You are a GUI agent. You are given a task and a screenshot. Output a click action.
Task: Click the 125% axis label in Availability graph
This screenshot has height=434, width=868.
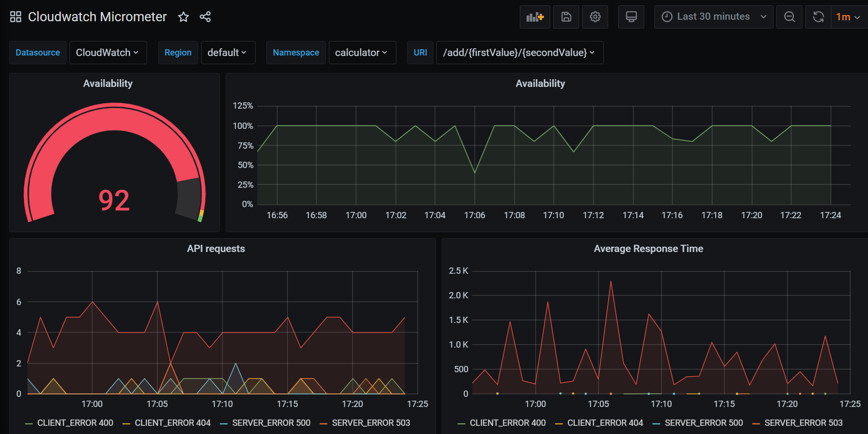click(243, 106)
